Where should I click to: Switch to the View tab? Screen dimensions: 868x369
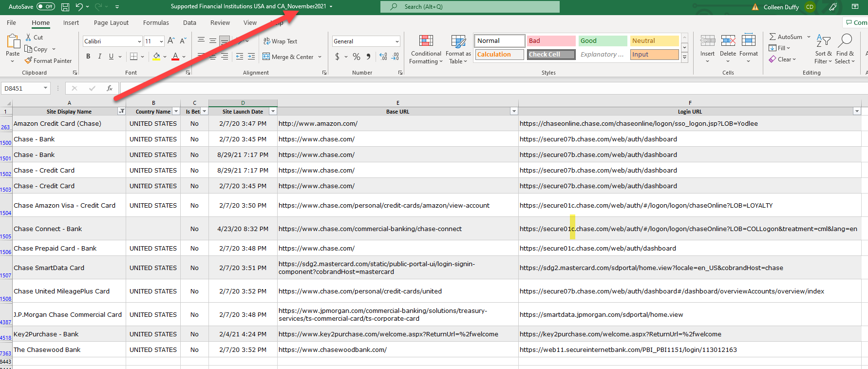250,22
